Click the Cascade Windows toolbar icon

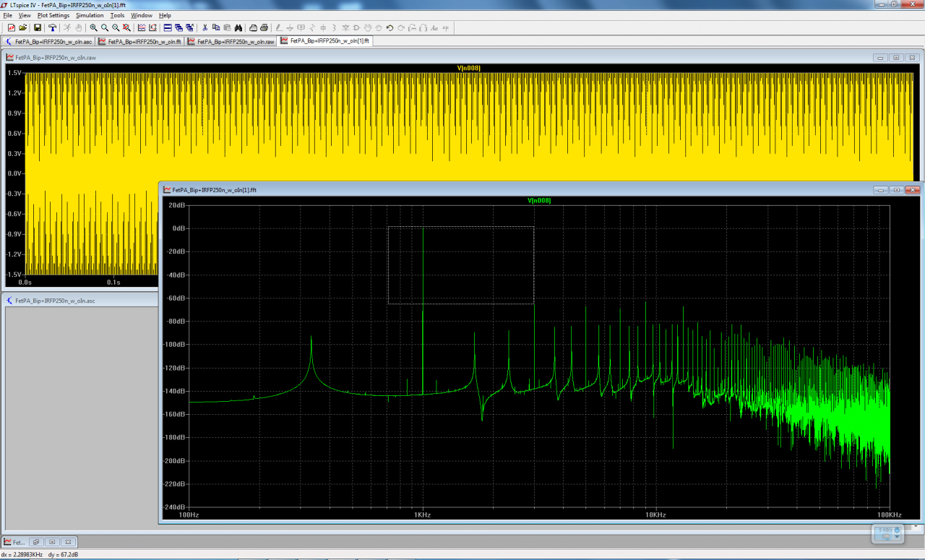tap(178, 27)
